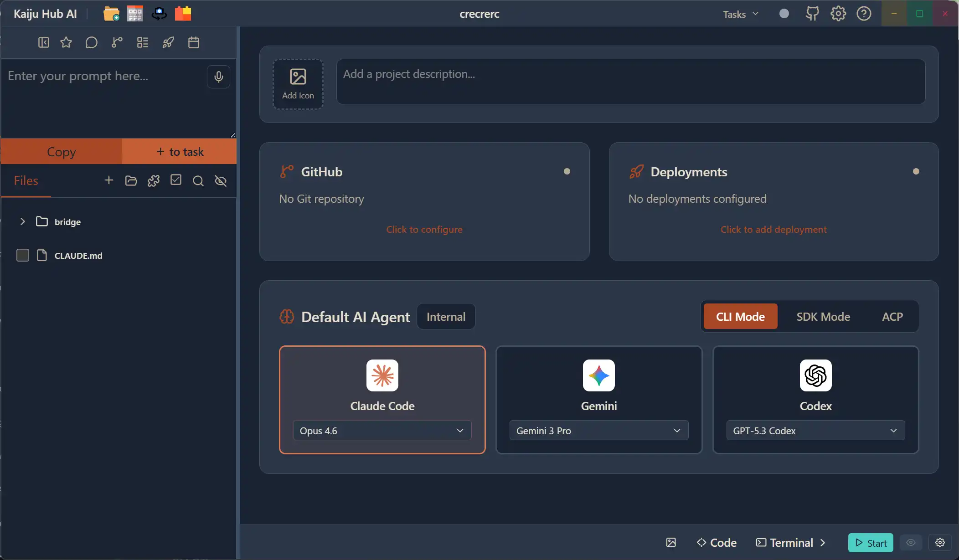
Task: Click the Add Icon placeholder
Action: (298, 84)
